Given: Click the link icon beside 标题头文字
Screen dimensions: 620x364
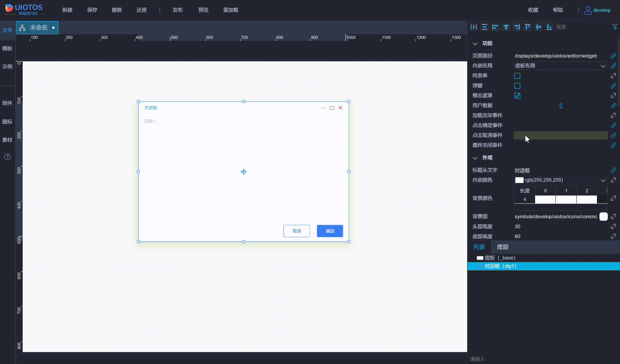Looking at the screenshot, I should (613, 170).
